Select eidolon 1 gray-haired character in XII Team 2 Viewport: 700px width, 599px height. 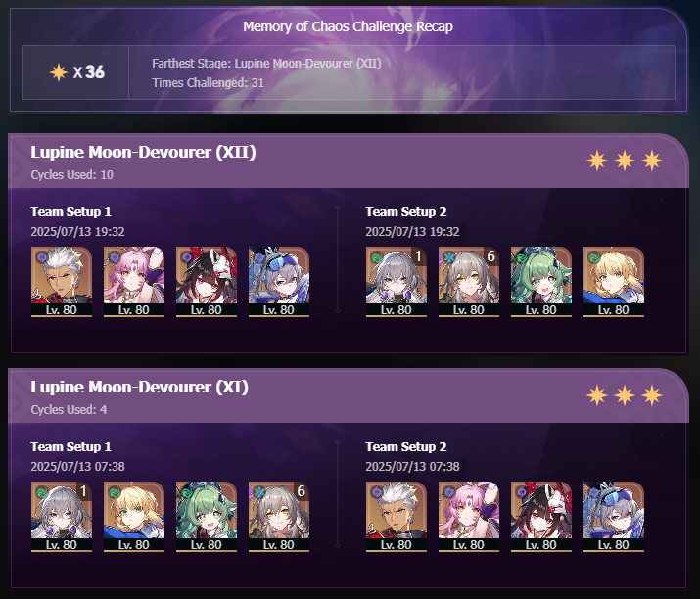point(397,282)
